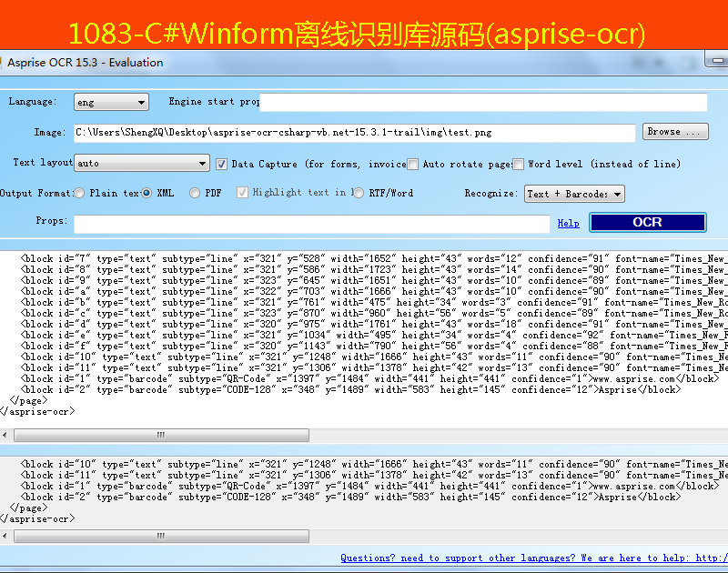Click the minimize button in the title bar
Screen dimensions: 728x573
717,60
